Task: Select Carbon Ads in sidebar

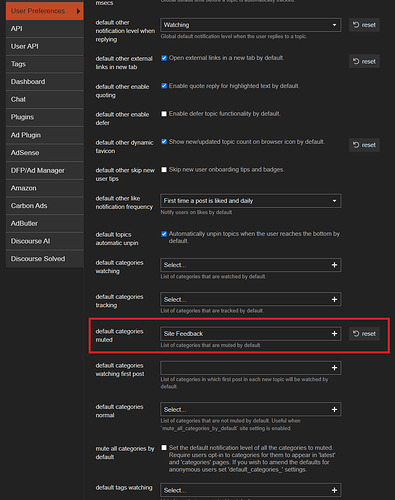Action: [x=44, y=206]
